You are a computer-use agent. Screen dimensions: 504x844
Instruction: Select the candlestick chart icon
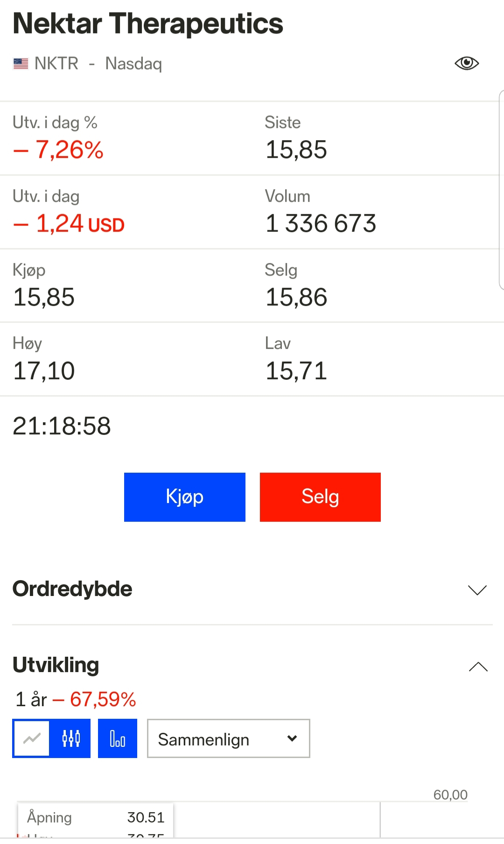(x=71, y=738)
